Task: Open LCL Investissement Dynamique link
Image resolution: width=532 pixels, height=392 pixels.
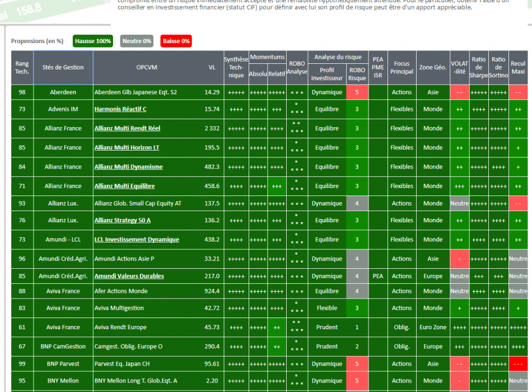Action: pyautogui.click(x=137, y=240)
